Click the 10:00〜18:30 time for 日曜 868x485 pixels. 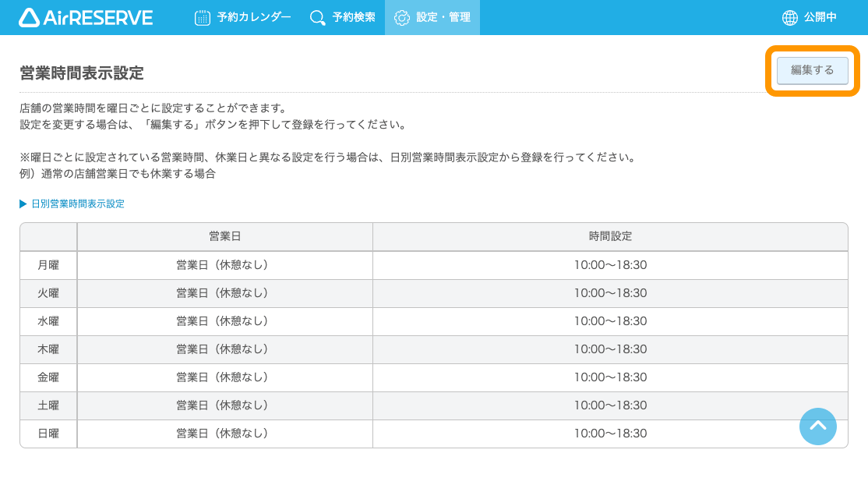(610, 434)
